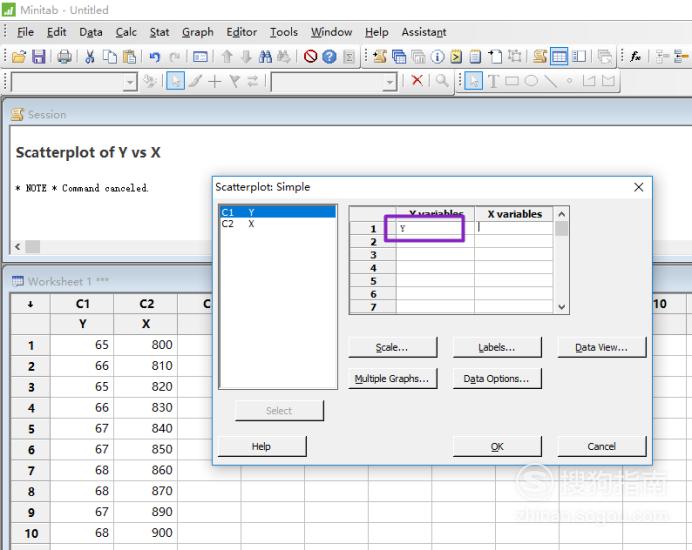Image resolution: width=692 pixels, height=550 pixels.
Task: Cancel the Scatterplot dialog
Action: coord(602,446)
